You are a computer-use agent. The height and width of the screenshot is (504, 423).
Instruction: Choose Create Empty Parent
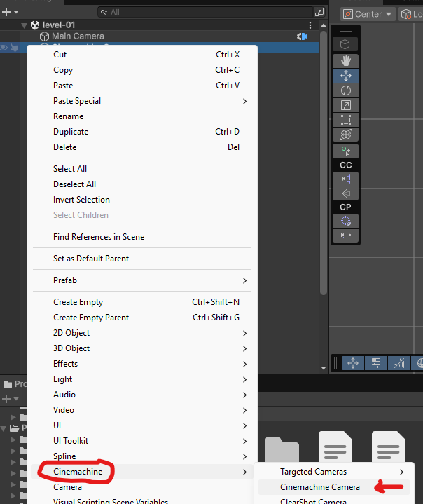(142, 318)
